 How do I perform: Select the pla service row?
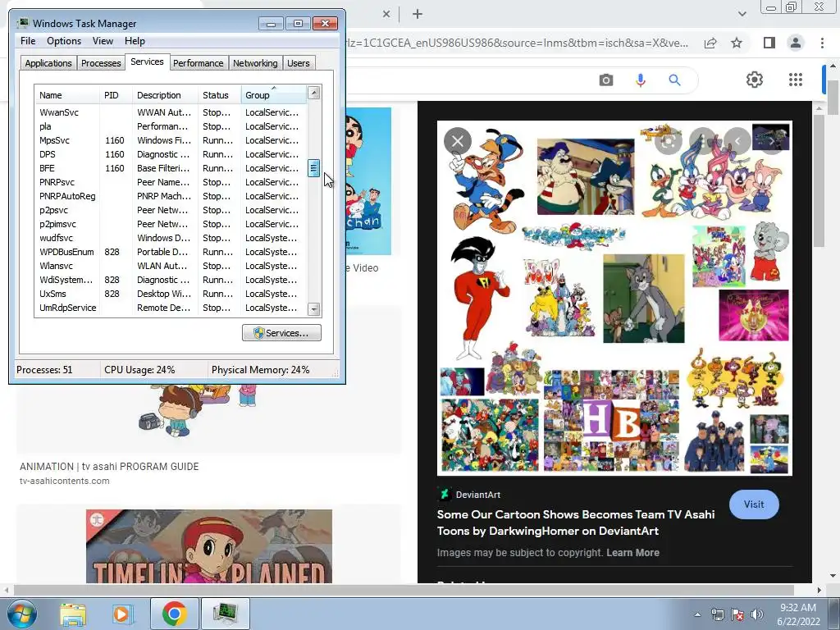click(171, 126)
